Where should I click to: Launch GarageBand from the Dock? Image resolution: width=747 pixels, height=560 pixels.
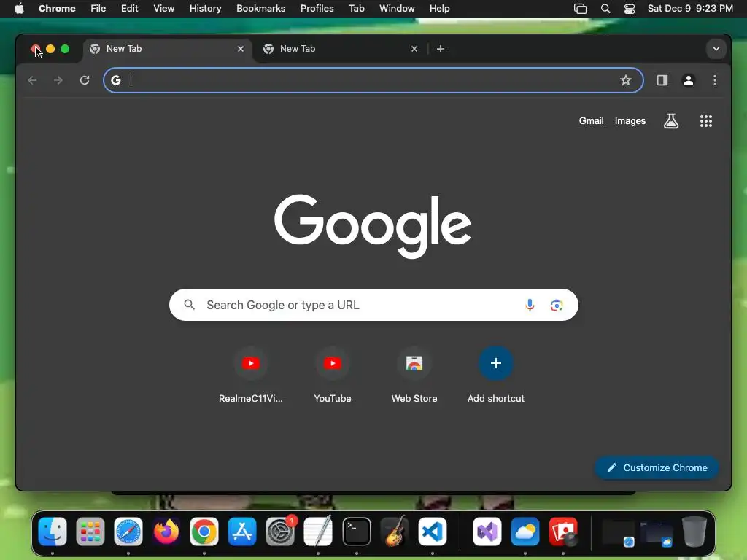pos(395,532)
